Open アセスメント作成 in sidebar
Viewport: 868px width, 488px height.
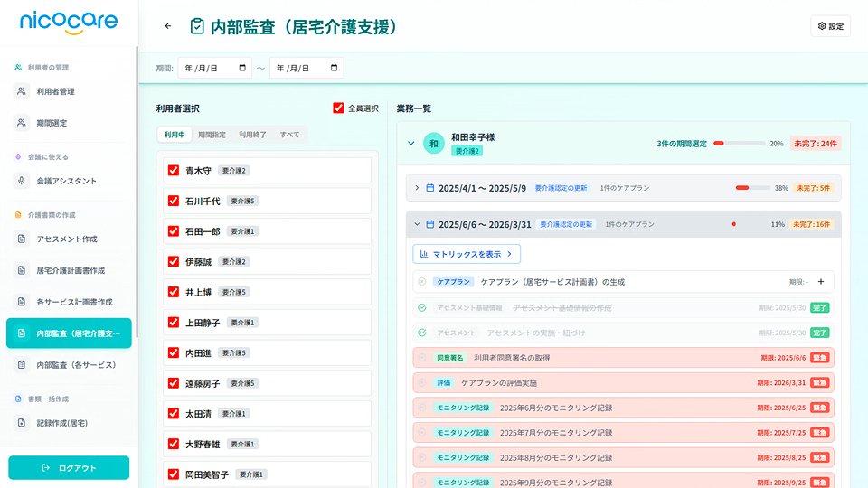69,239
